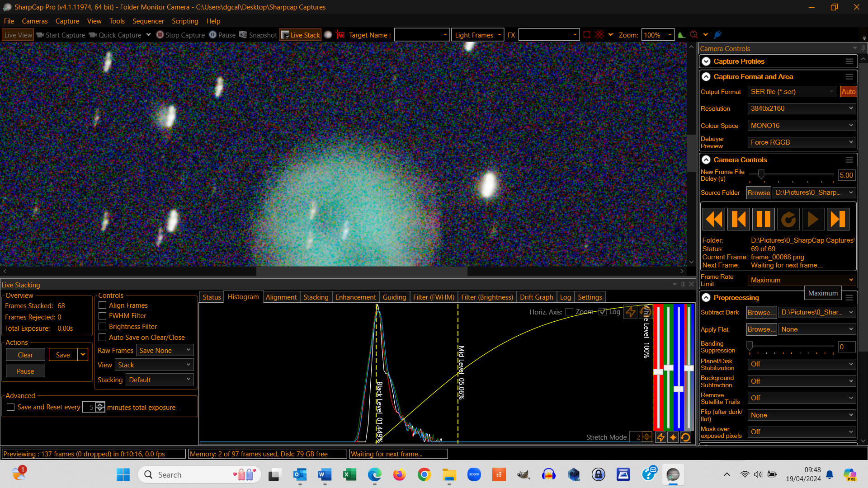Uncheck the Horiz. Axis Log checkbox
This screenshot has height=488, width=868.
pos(603,312)
